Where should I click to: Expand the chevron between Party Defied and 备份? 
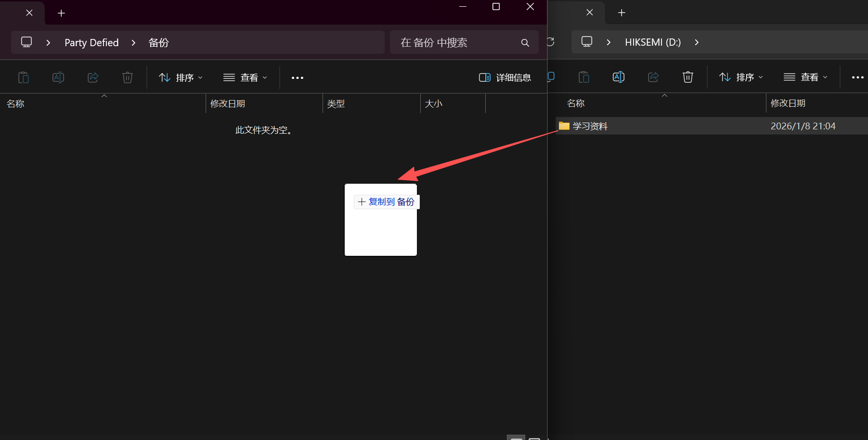(x=133, y=43)
